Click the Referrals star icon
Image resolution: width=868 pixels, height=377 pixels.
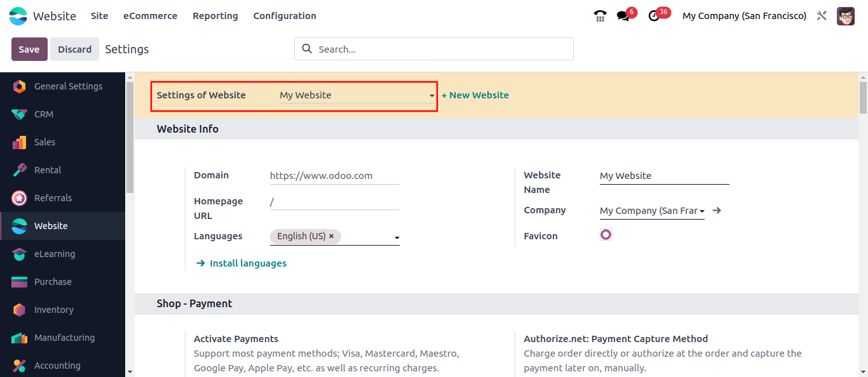pyautogui.click(x=19, y=198)
